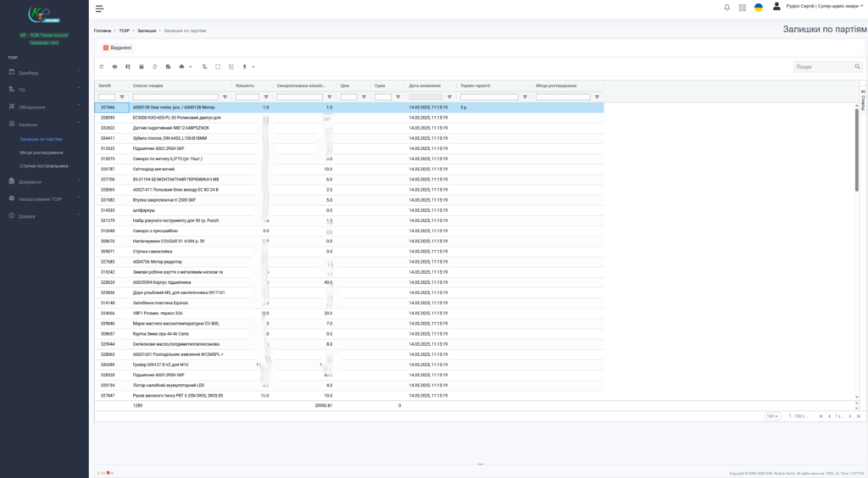Click the refresh icon in grid toolbar
Viewport: 868px width, 478px height.
pyautogui.click(x=102, y=66)
